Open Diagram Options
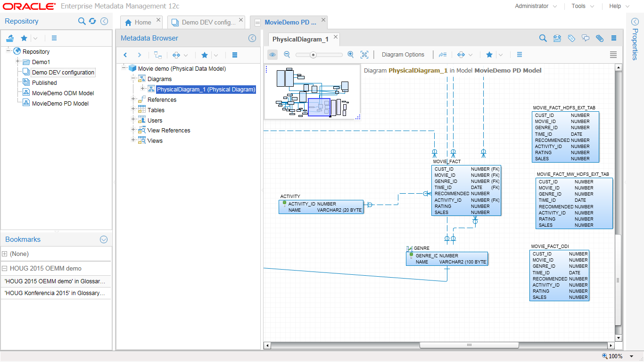644x362 pixels. [403, 55]
